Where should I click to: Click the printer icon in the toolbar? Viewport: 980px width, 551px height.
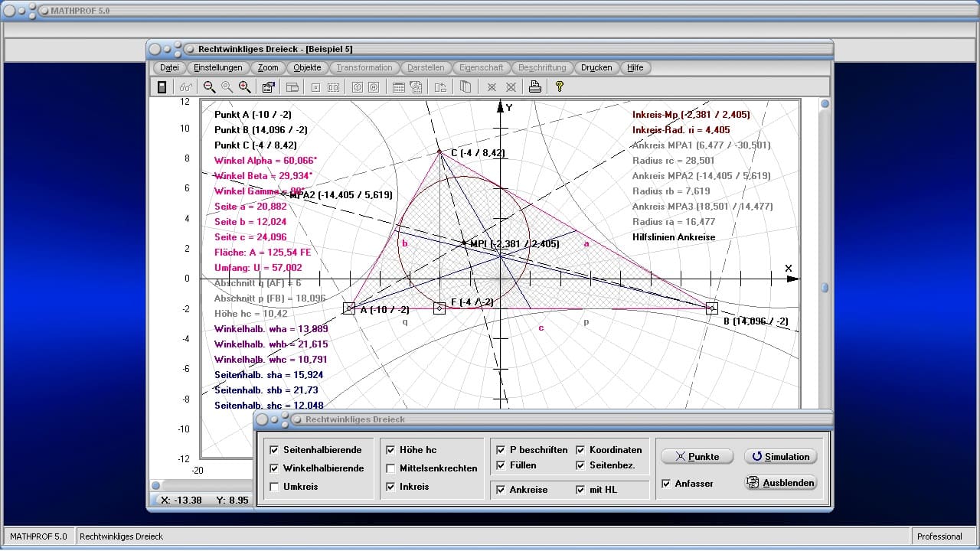coord(535,87)
